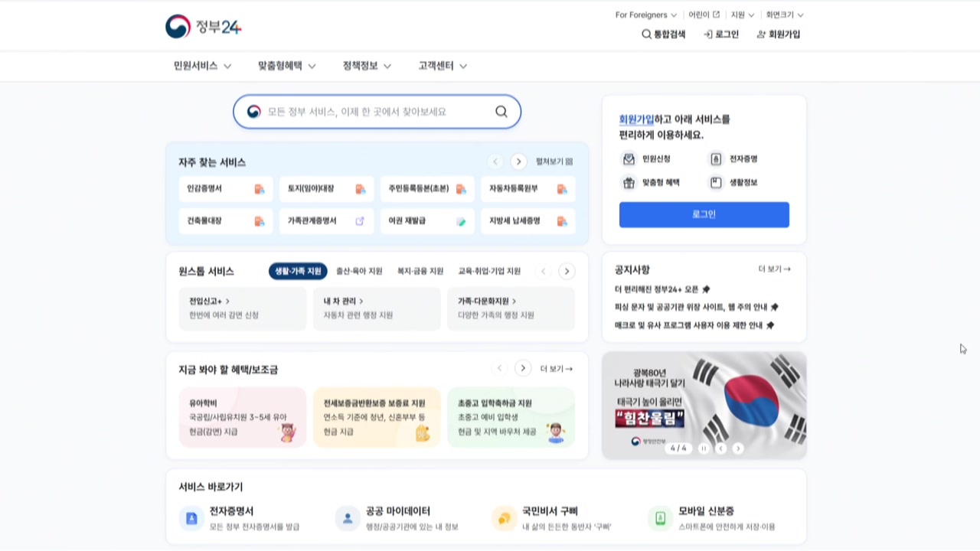Expand 펼쳐보기 for frequent services
This screenshot has width=980, height=551.
tap(554, 162)
